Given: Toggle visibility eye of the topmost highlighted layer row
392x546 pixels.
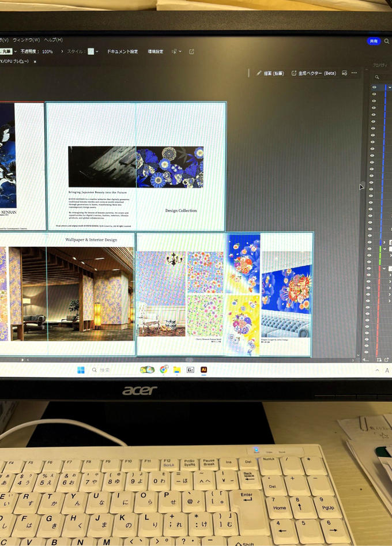Looking at the screenshot, I should pos(375,87).
